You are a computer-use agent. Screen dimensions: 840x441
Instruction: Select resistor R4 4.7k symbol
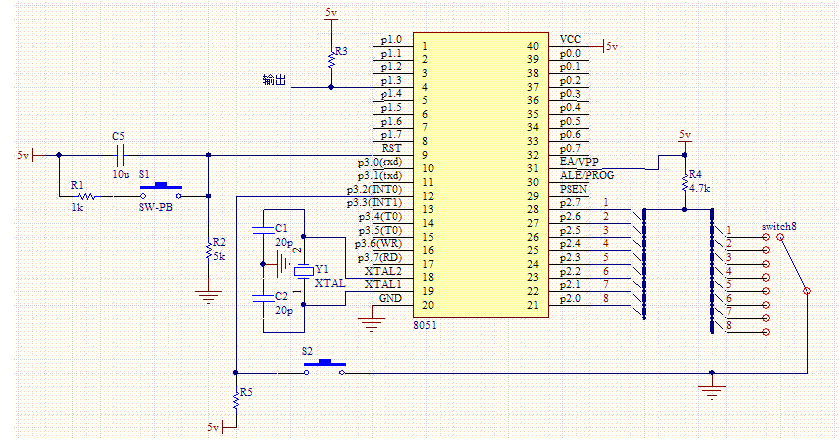[685, 182]
